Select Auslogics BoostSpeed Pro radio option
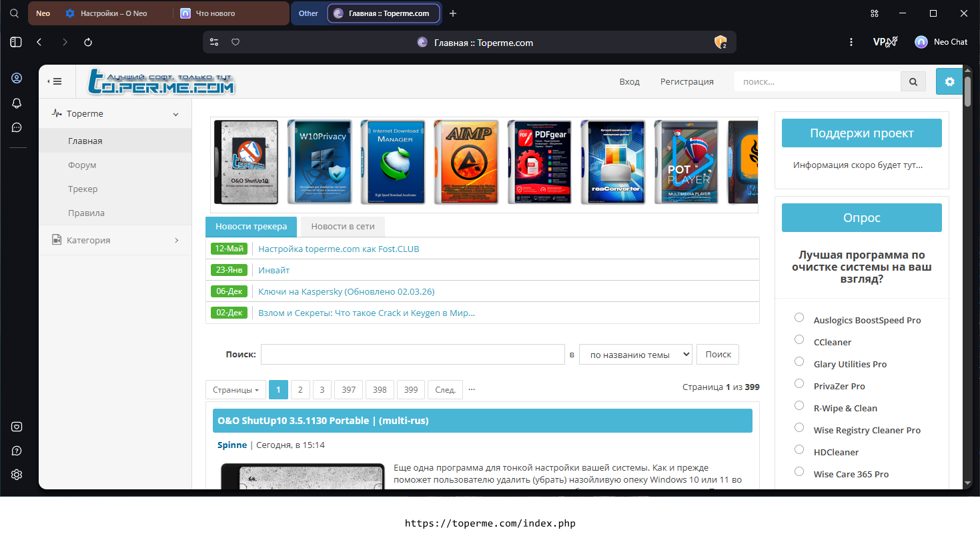 [x=799, y=317]
